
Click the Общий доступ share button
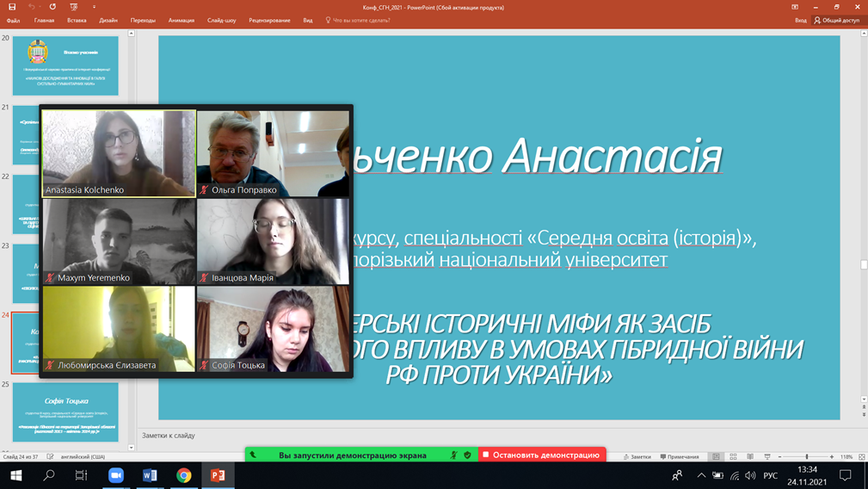coord(836,20)
